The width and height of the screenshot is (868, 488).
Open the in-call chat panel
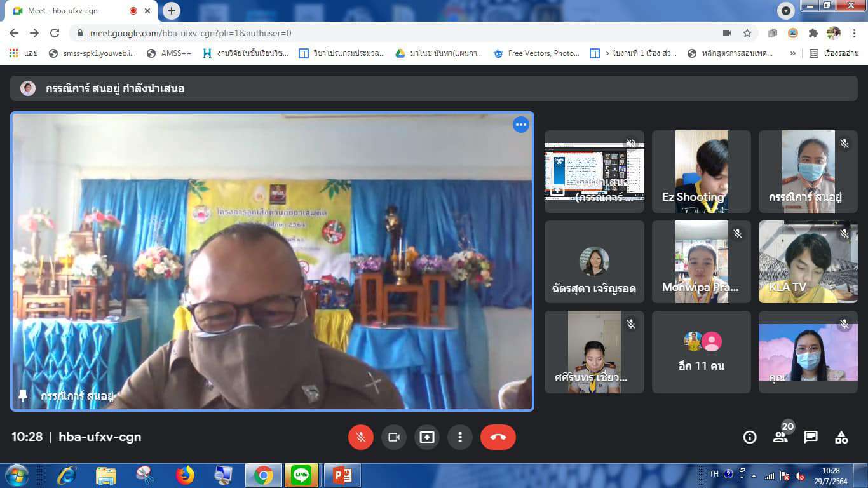[x=810, y=437]
